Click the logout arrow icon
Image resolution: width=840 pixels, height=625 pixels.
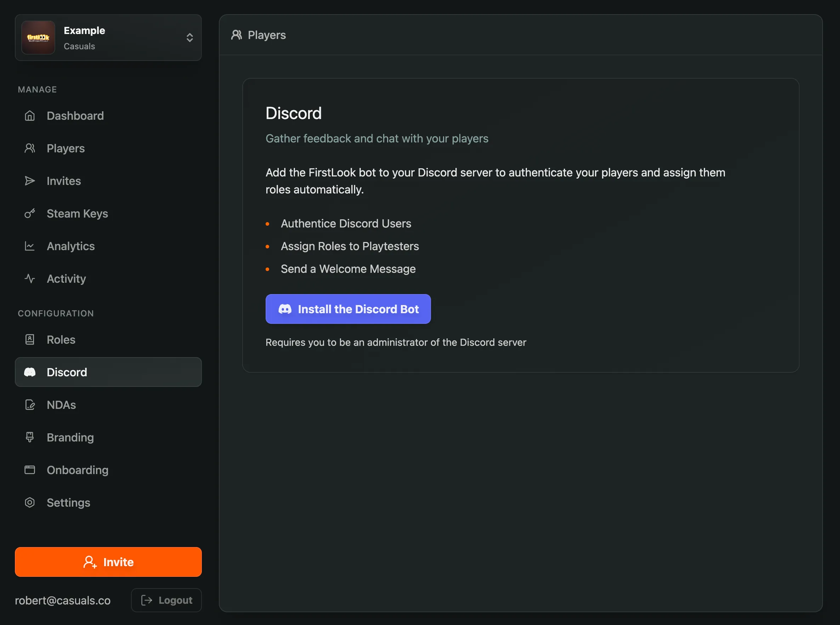point(146,600)
